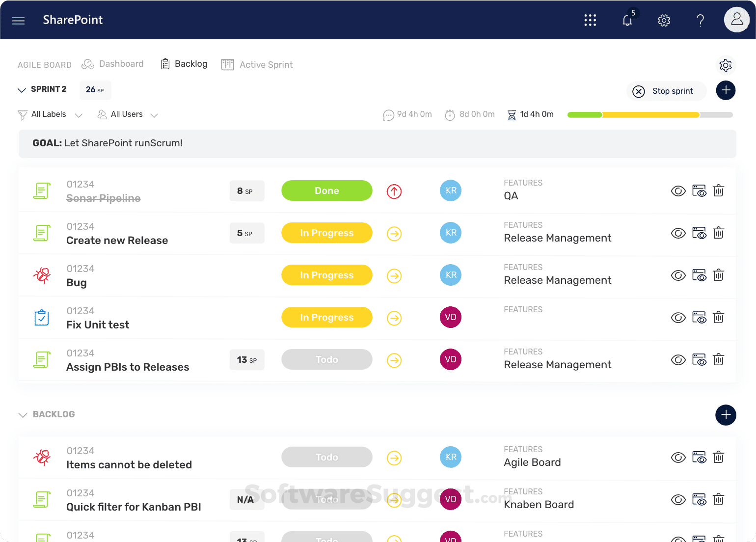This screenshot has height=542, width=756.
Task: Collapse the Backlog section
Action: (23, 415)
